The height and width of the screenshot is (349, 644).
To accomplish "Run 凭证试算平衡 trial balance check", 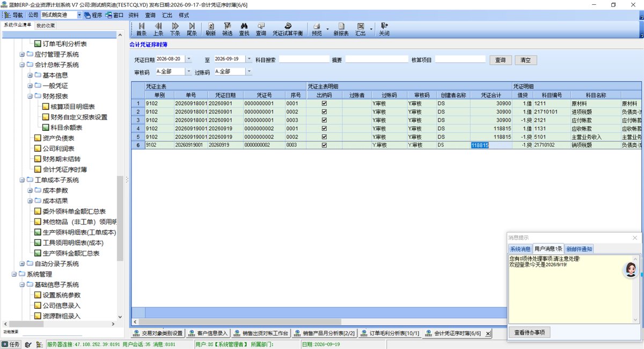I will pyautogui.click(x=288, y=29).
